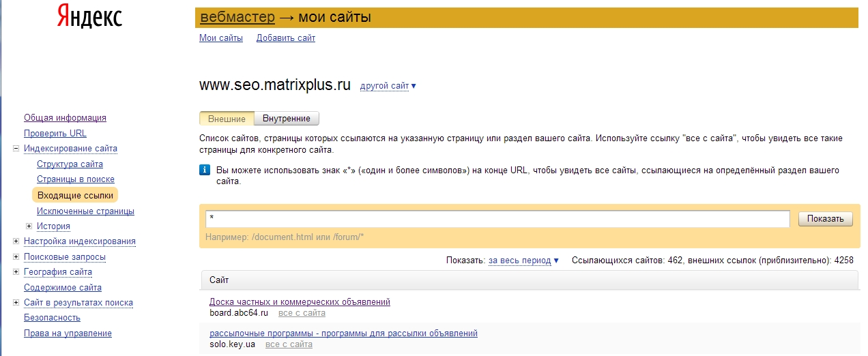Expand Сайт в результатах поиска section

[16, 302]
